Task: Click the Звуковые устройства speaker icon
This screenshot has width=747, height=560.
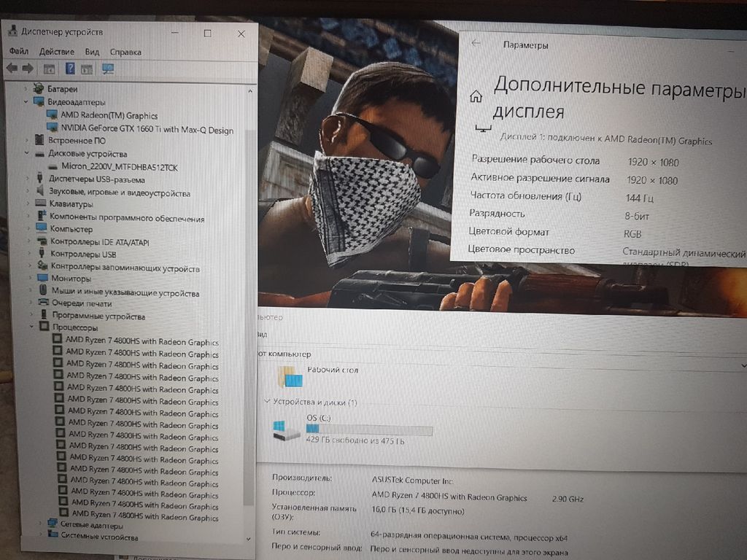Action: click(x=41, y=190)
